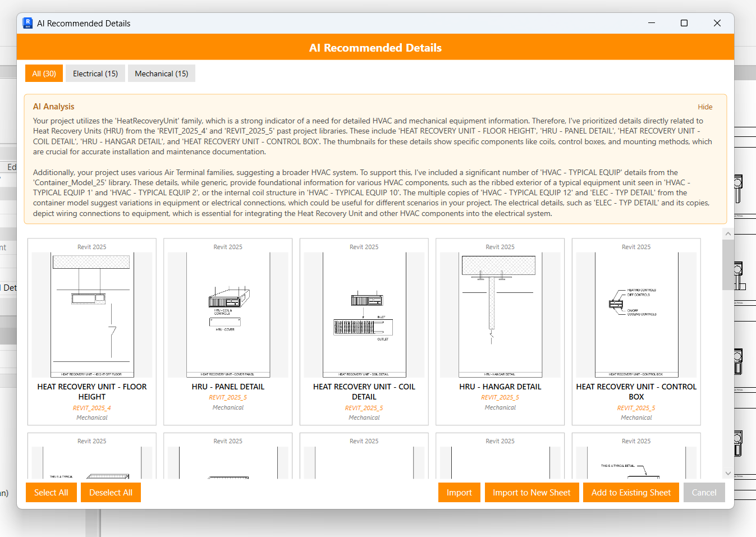The width and height of the screenshot is (756, 537).
Task: Choose Heat Recovery Unit Coil Detail card
Action: (x=364, y=315)
